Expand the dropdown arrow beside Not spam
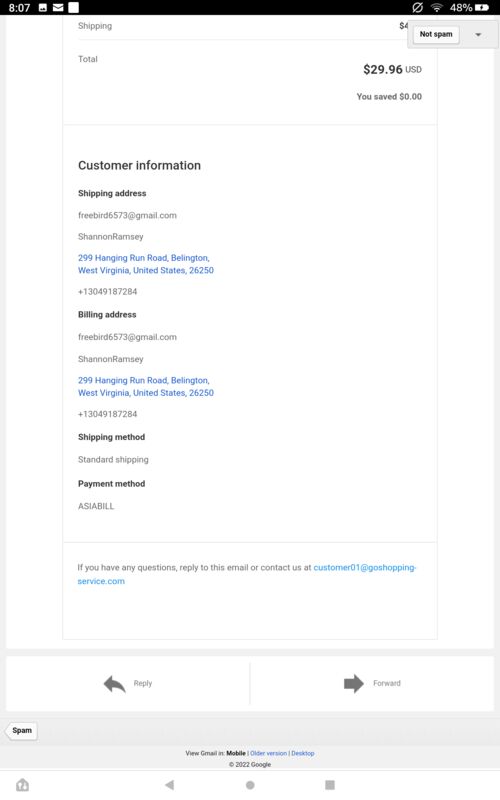The image size is (500, 800). click(x=478, y=35)
